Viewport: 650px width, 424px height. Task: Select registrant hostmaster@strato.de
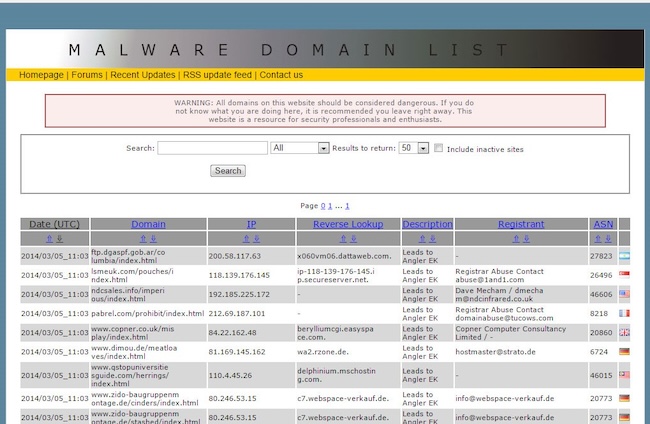(495, 352)
